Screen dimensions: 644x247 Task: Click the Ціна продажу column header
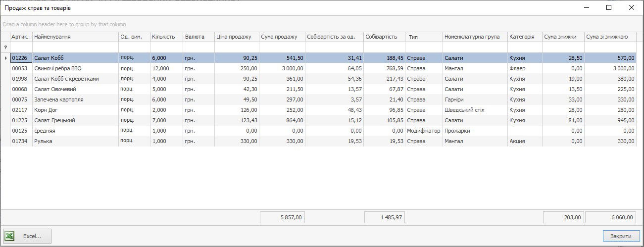(x=236, y=37)
